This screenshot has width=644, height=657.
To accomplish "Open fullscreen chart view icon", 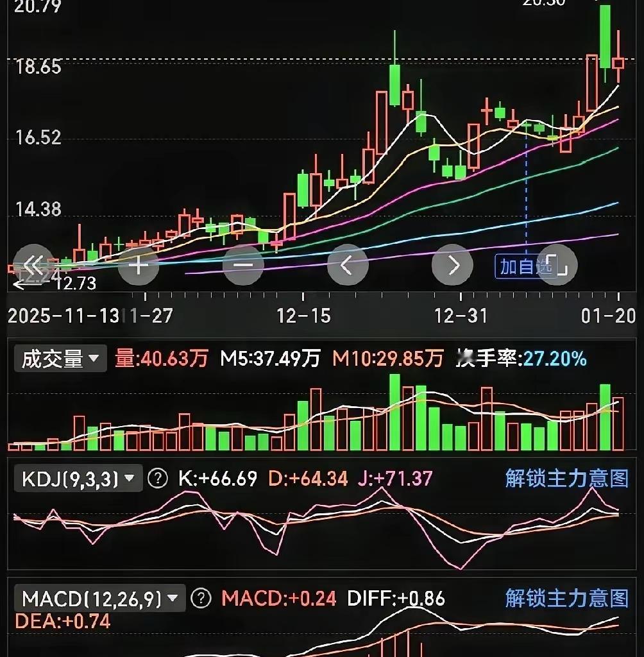I will 557,265.
